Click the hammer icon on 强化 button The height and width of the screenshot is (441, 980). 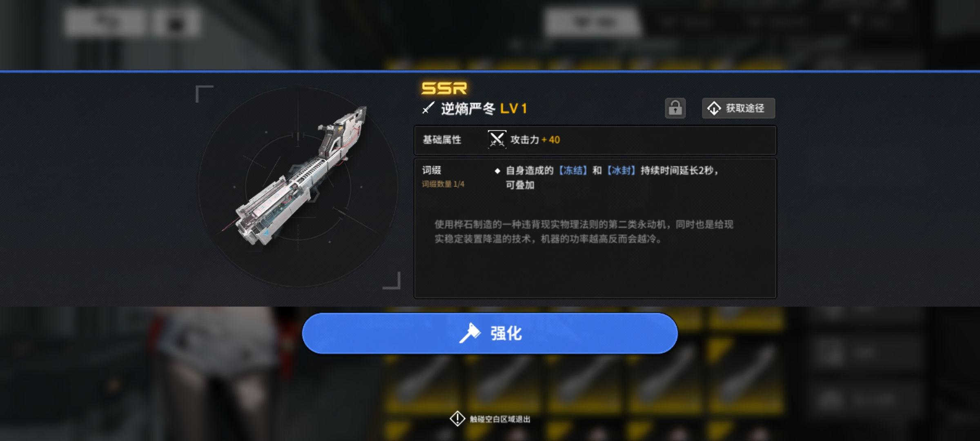[470, 333]
